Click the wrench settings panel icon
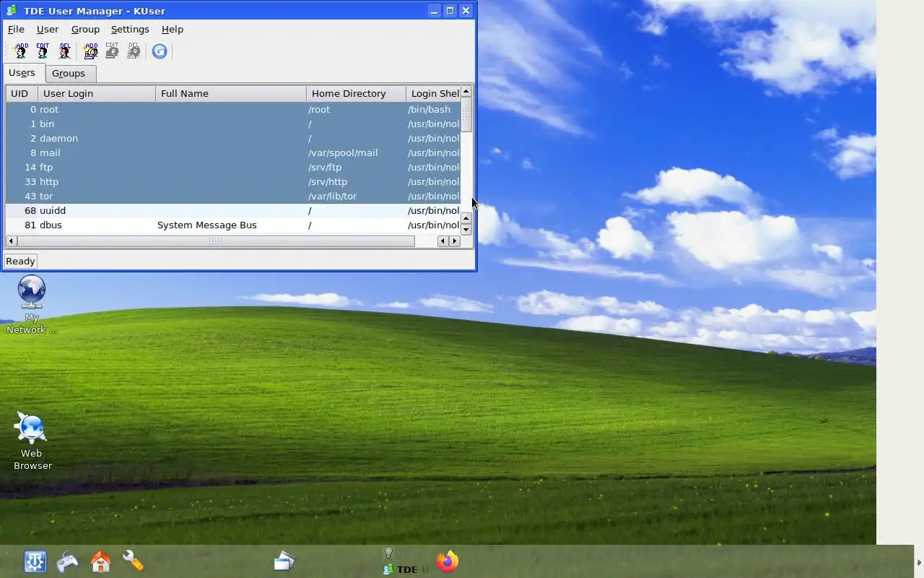Viewport: 924px width, 578px height. tap(134, 561)
